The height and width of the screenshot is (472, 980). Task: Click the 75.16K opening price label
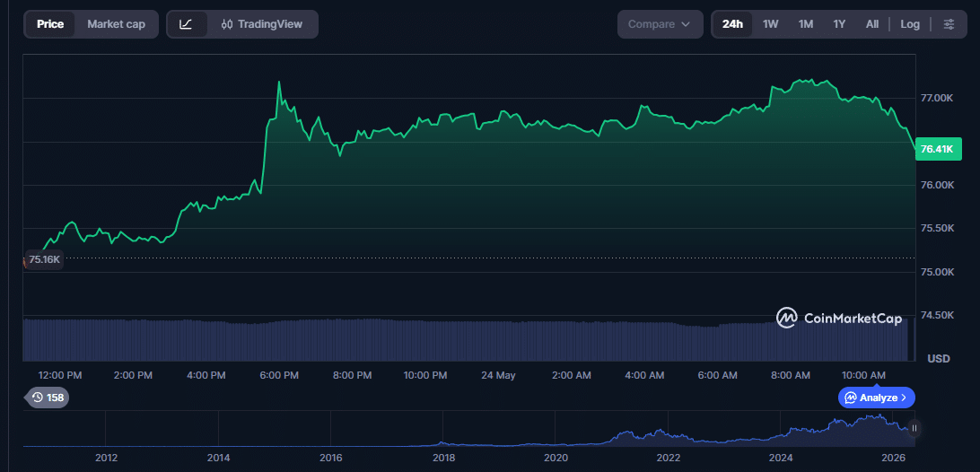click(44, 259)
